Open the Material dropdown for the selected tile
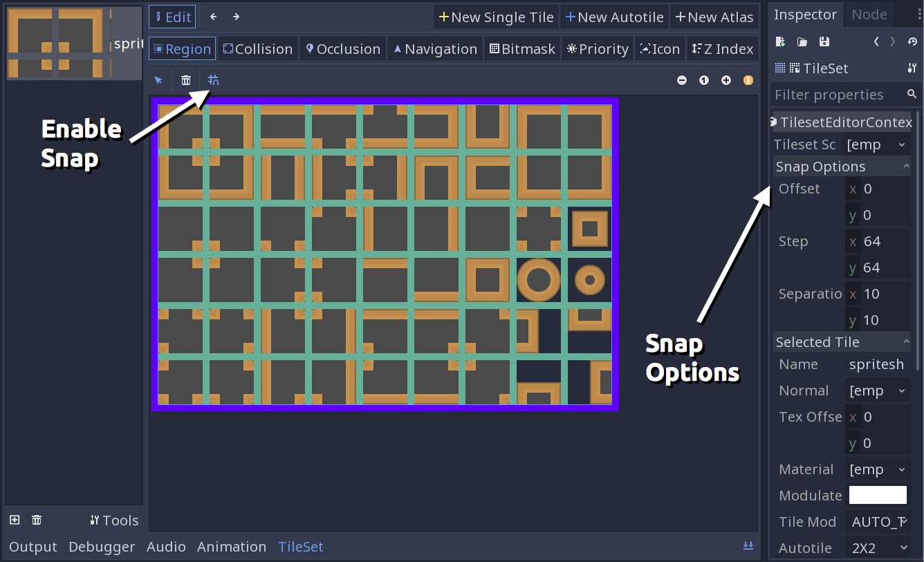The image size is (924, 562). [x=878, y=469]
